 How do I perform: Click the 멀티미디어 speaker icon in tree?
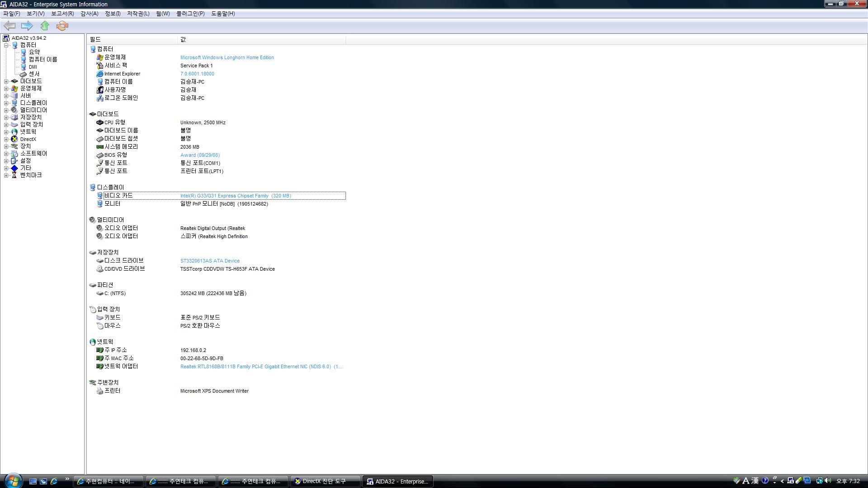14,110
